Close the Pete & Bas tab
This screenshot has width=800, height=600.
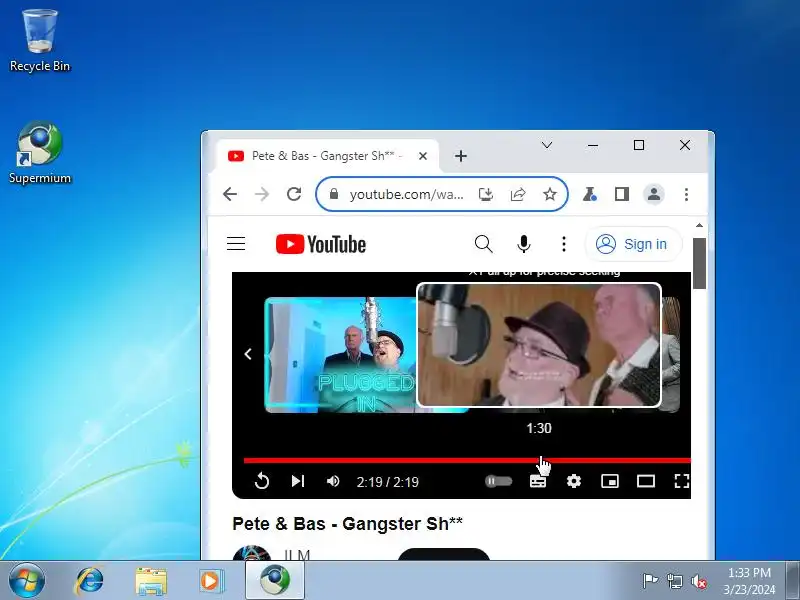(x=423, y=156)
